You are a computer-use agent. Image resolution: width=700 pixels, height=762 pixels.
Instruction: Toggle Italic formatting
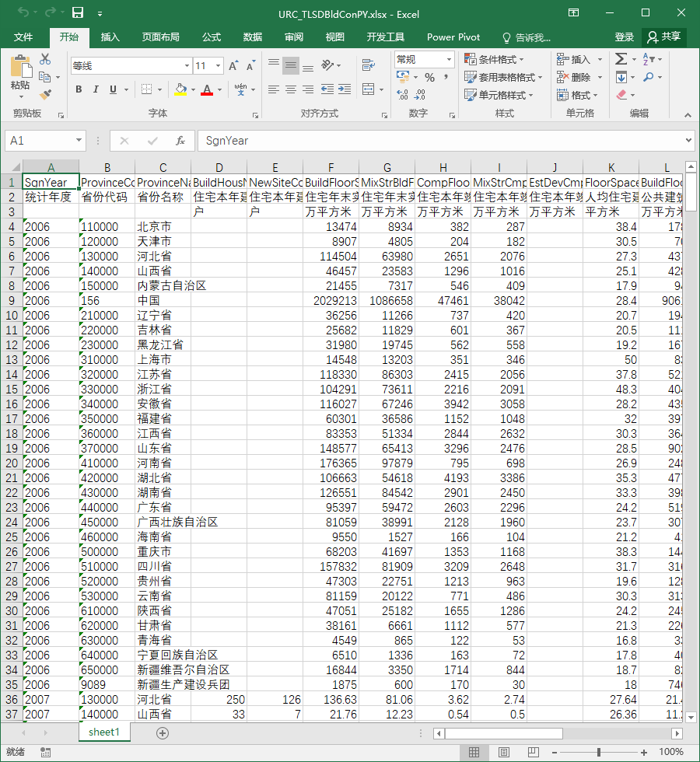click(96, 89)
